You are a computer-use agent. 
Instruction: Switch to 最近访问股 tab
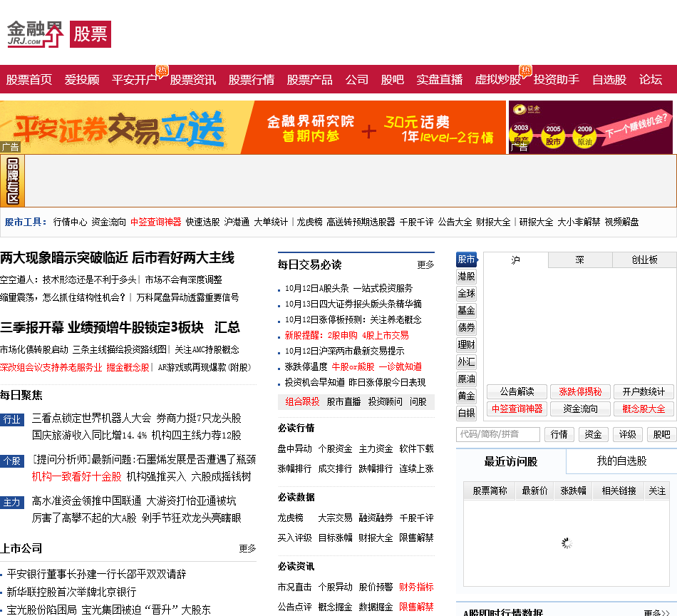tap(511, 461)
